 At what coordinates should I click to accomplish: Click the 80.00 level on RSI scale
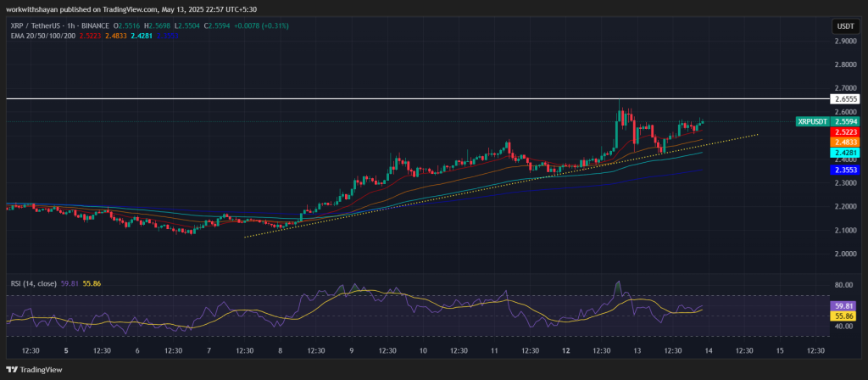point(845,285)
